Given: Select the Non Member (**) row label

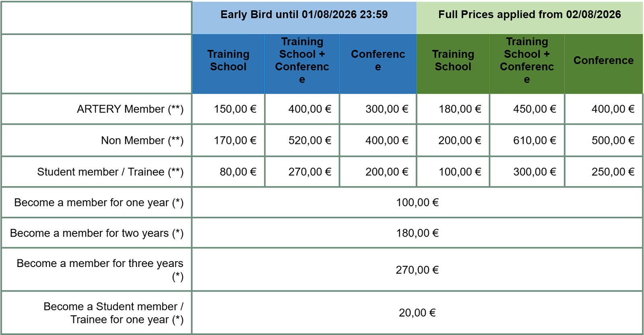Looking at the screenshot, I should click(x=142, y=140).
